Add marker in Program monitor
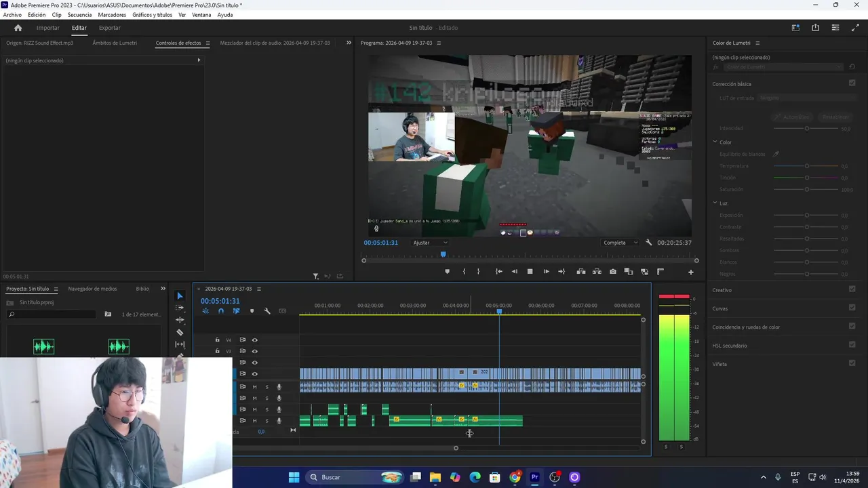 point(447,272)
